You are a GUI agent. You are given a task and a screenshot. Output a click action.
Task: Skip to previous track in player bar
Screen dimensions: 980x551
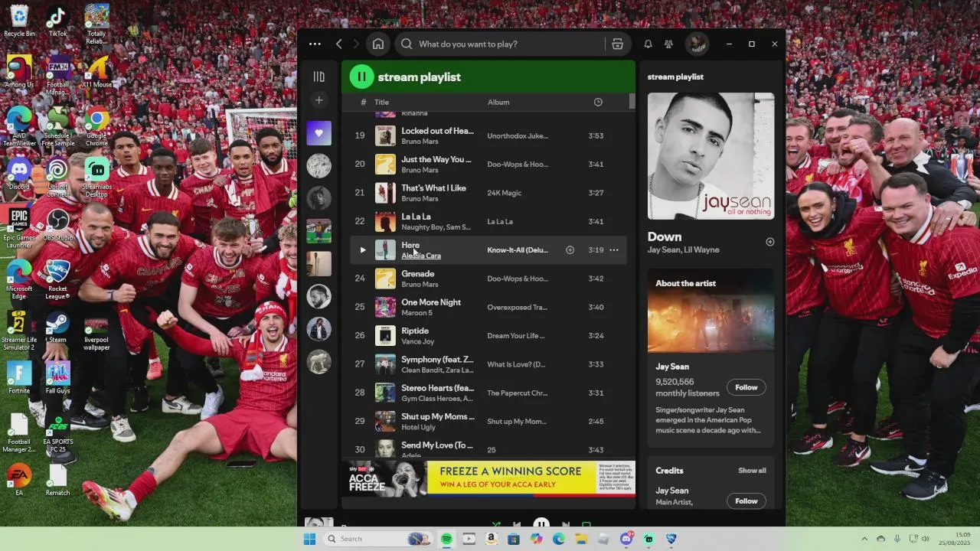tap(517, 524)
